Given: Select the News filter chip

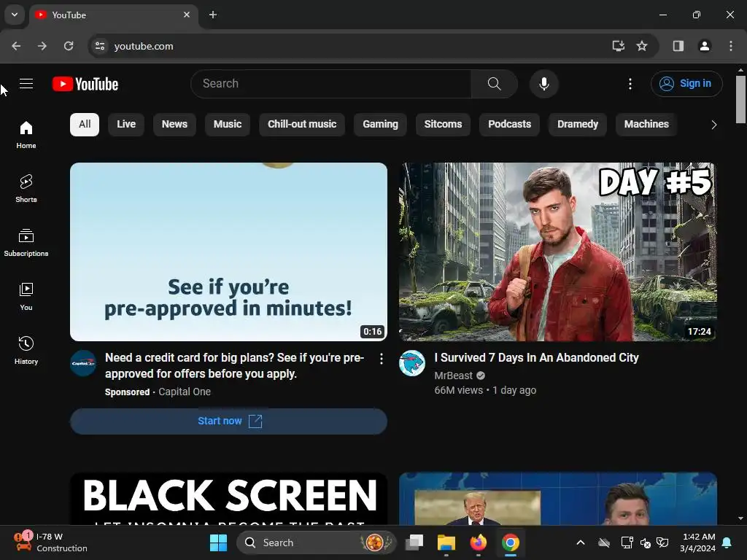Looking at the screenshot, I should pyautogui.click(x=174, y=124).
